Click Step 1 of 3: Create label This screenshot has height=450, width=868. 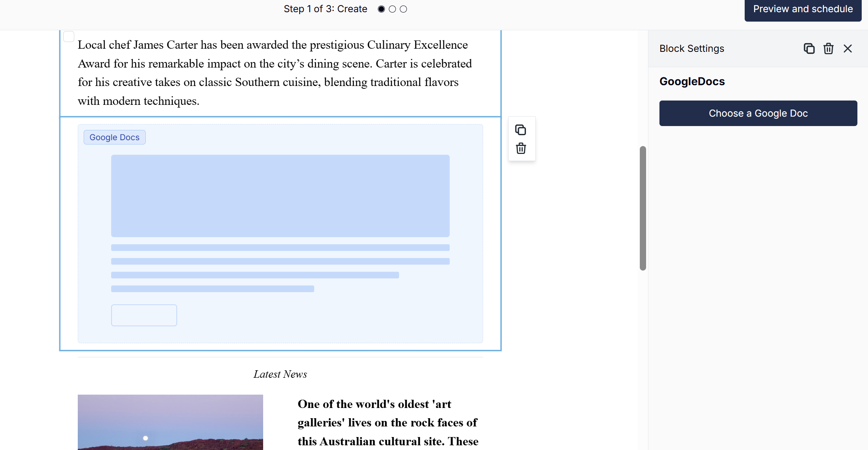tap(326, 9)
